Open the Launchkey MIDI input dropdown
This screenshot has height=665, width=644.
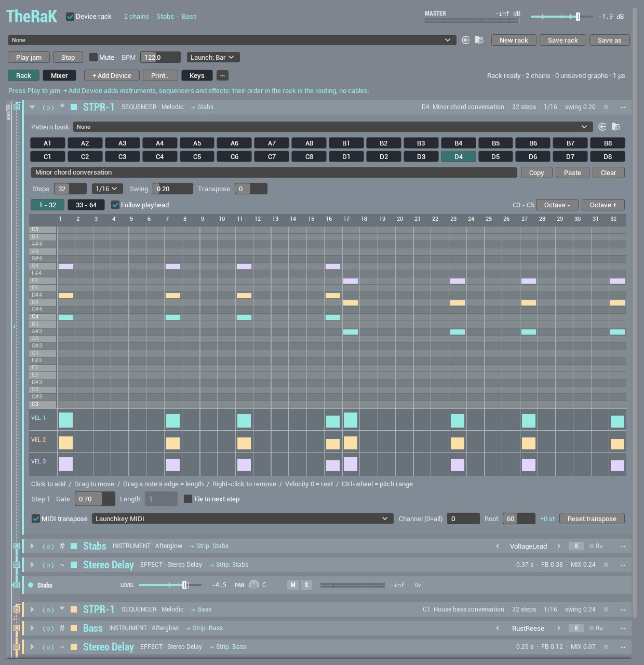click(243, 518)
